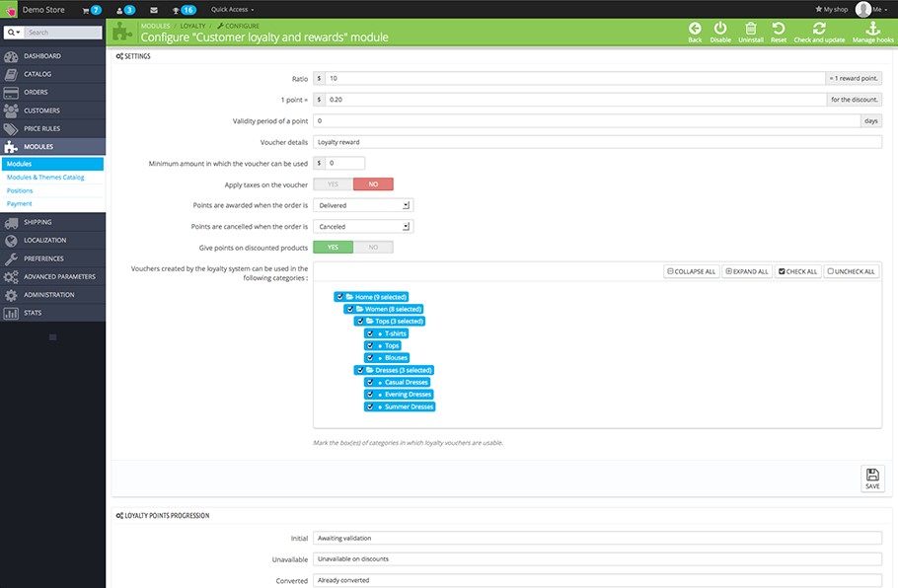Set Give points on discounted products to No
Viewport: 898px width, 588px height.
373,248
